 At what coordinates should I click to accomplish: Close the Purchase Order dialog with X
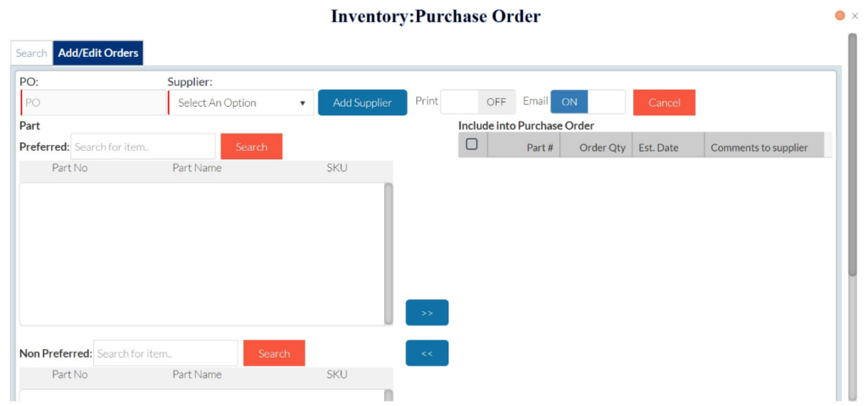[x=854, y=16]
